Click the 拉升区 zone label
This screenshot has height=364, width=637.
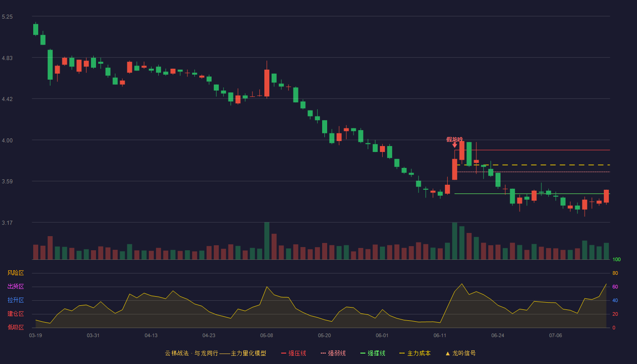coord(15,300)
